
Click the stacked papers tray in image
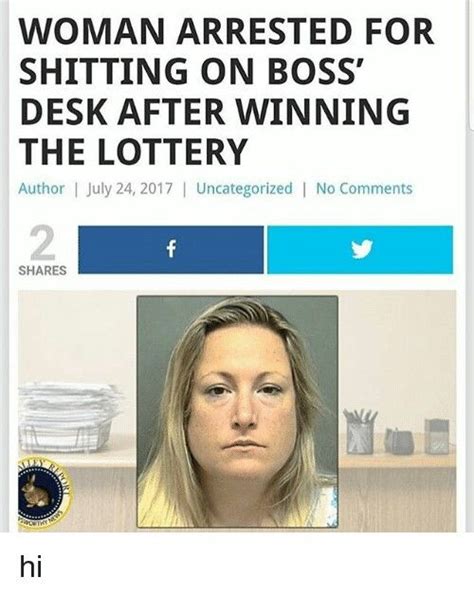click(x=68, y=417)
